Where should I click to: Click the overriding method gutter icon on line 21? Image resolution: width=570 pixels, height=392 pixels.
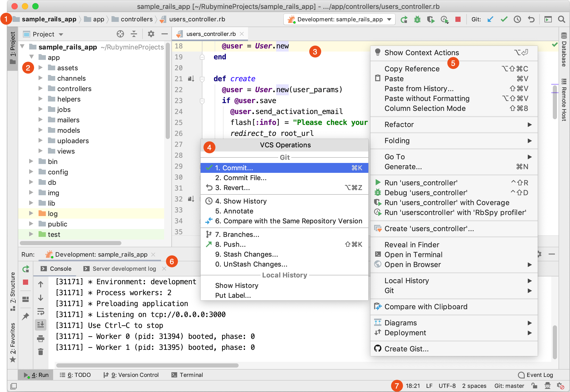(191, 79)
